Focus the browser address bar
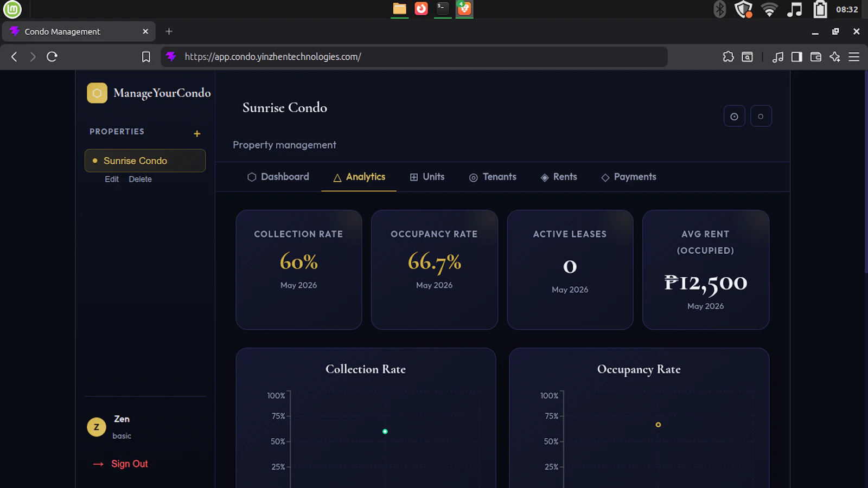Screen dimensions: 868x488 click(414, 56)
